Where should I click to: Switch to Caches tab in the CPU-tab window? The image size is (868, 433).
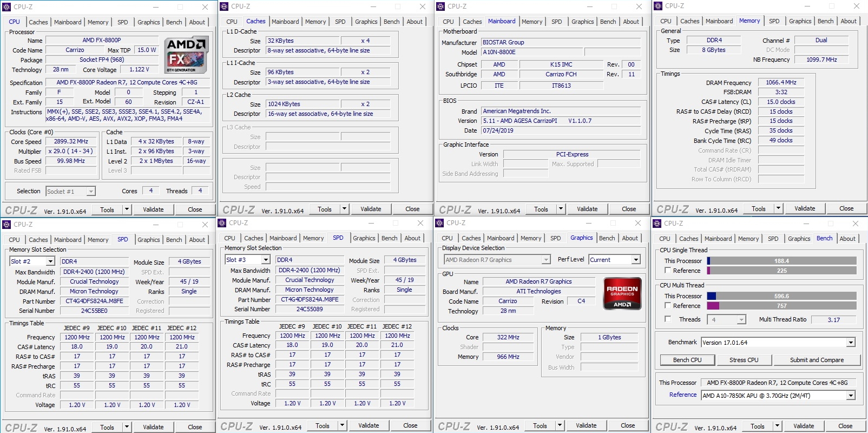38,22
